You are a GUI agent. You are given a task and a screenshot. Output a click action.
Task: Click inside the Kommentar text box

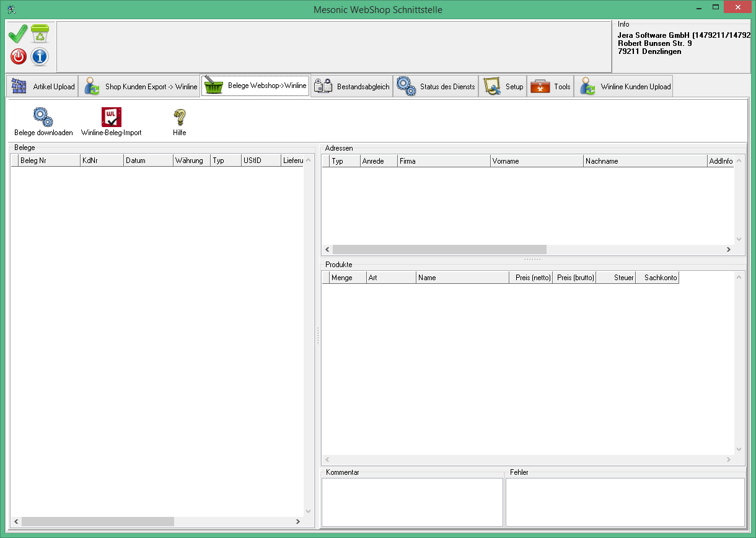pyautogui.click(x=412, y=502)
